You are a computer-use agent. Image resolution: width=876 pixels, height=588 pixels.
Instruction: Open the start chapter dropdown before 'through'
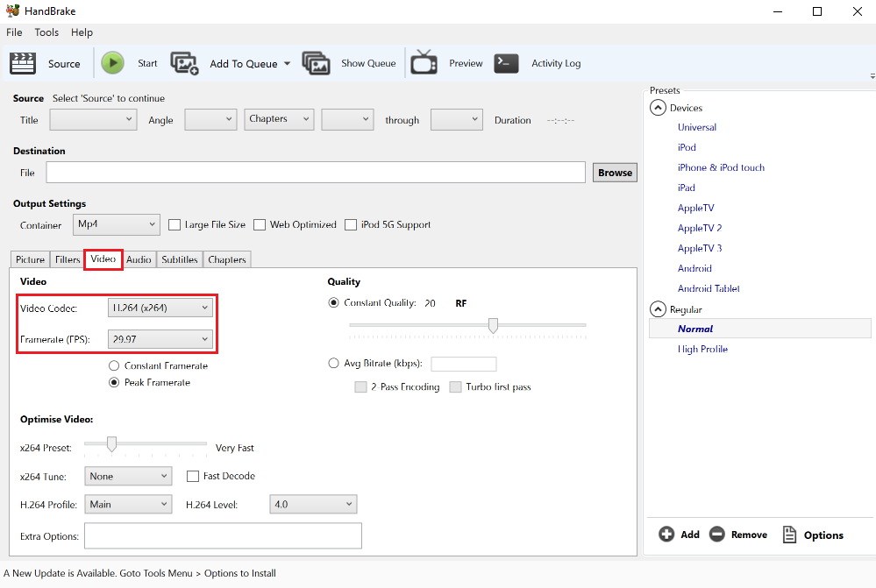pyautogui.click(x=347, y=119)
